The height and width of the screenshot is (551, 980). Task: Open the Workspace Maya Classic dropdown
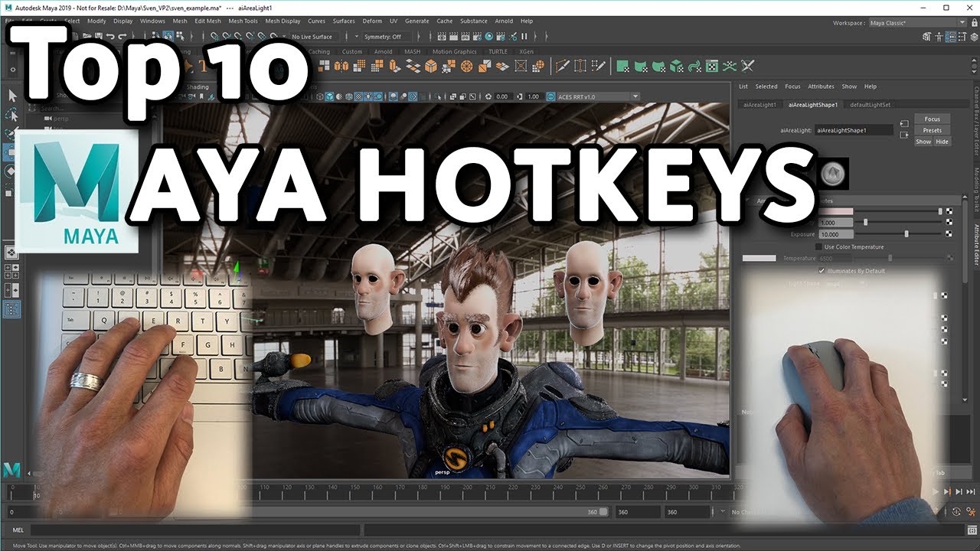click(x=918, y=23)
